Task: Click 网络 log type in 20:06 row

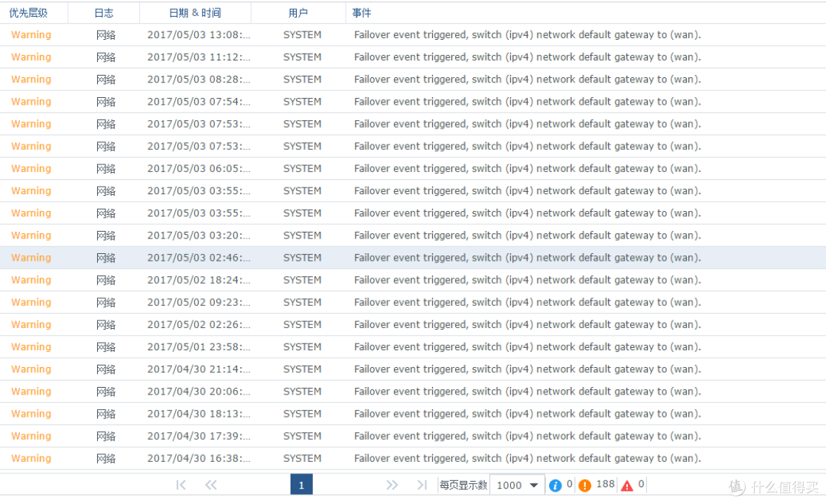Action: click(x=106, y=392)
